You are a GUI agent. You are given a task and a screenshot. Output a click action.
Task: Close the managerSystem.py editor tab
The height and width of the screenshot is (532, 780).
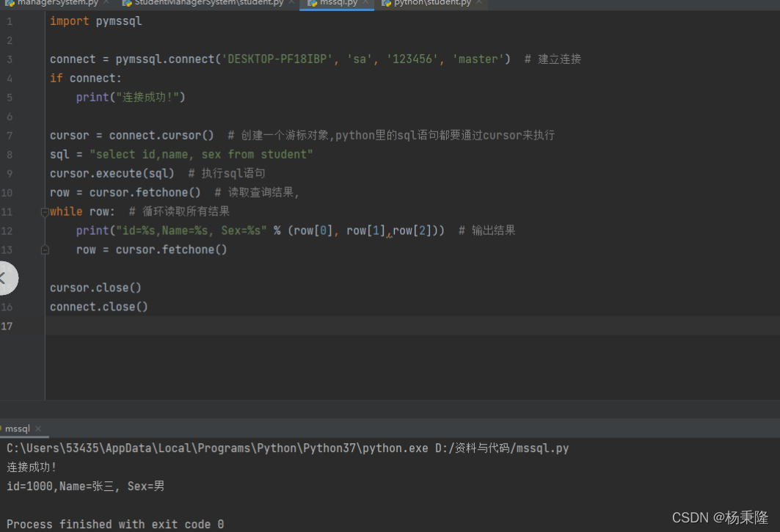pyautogui.click(x=107, y=3)
